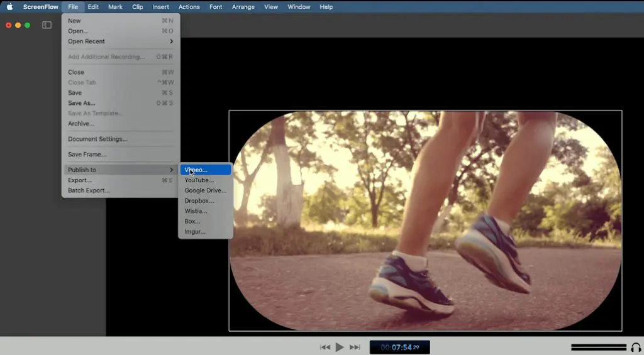Image resolution: width=644 pixels, height=355 pixels.
Task: Skip forward to next clip
Action: pos(355,347)
